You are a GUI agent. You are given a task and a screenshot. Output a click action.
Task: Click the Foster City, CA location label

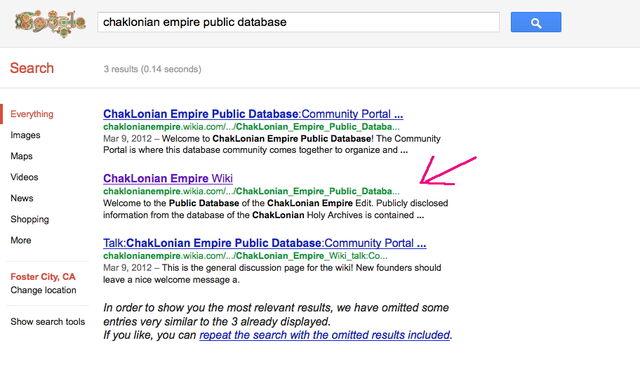click(43, 277)
